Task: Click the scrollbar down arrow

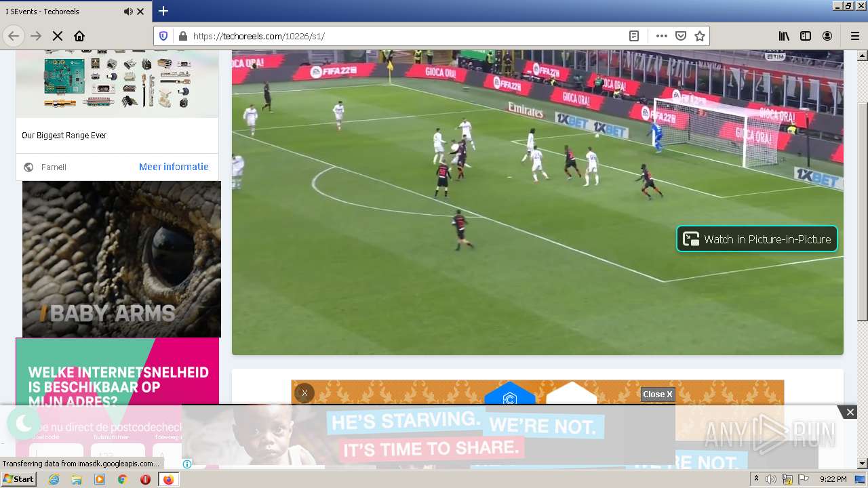Action: coord(862,464)
